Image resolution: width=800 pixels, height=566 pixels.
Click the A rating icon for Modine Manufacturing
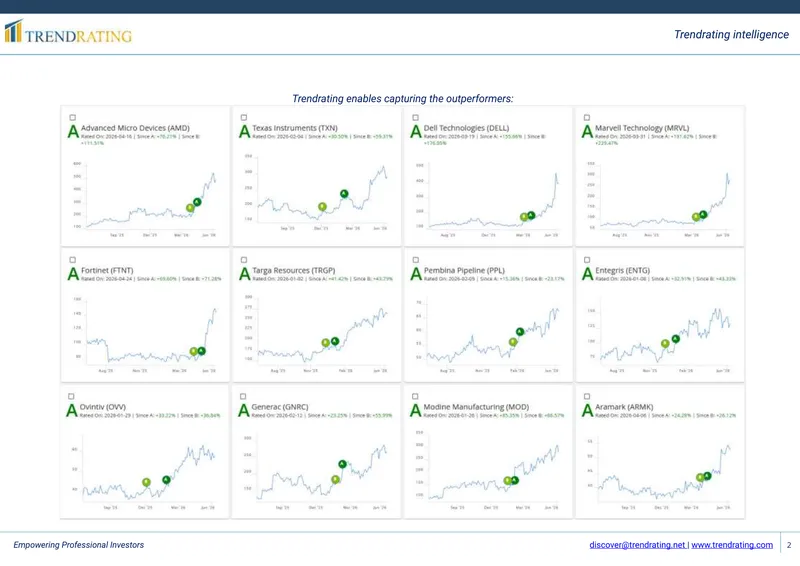pos(416,410)
